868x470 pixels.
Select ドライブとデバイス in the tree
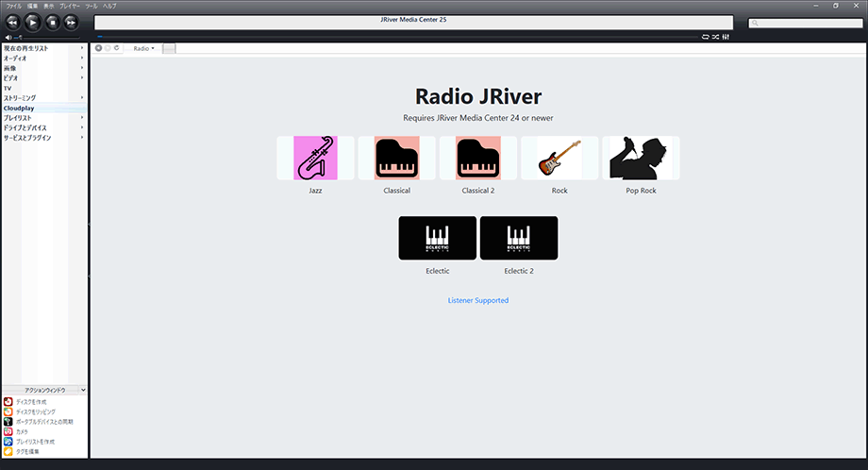(25, 127)
